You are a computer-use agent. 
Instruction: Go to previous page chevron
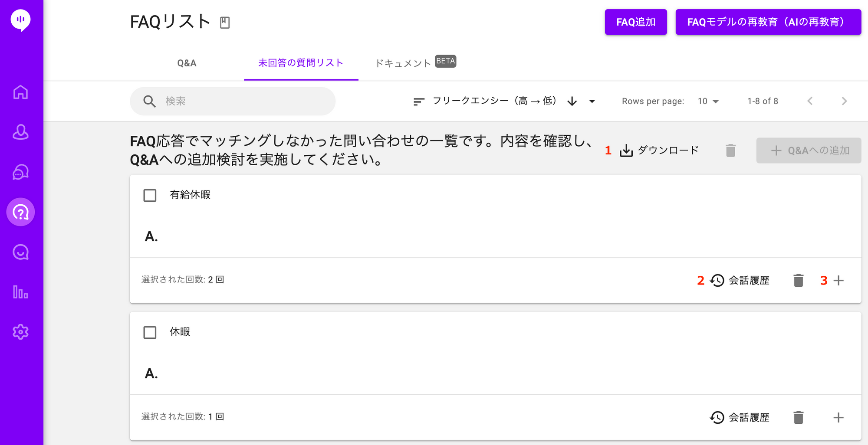[810, 101]
